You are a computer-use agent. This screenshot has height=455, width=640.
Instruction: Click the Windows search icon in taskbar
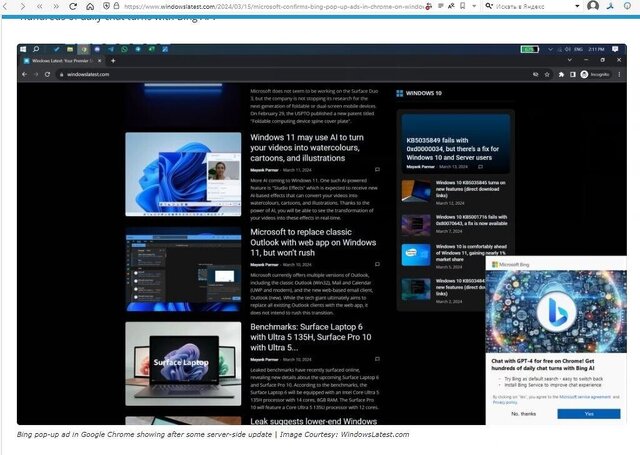coord(37,48)
